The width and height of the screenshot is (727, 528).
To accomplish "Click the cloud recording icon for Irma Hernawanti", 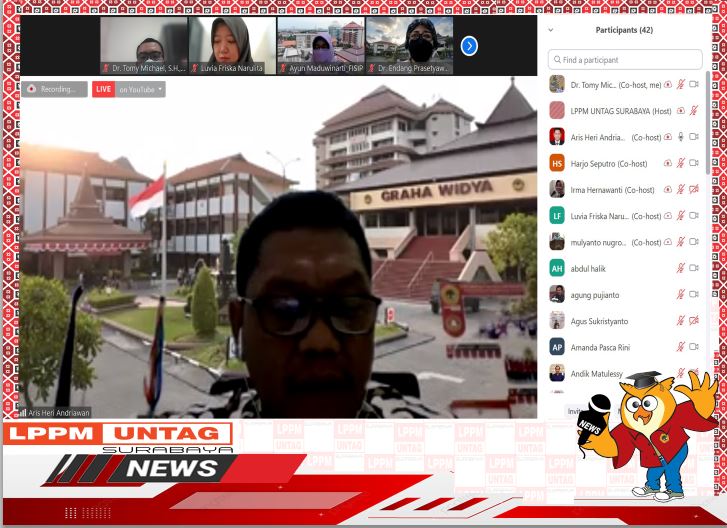I will pyautogui.click(x=668, y=190).
